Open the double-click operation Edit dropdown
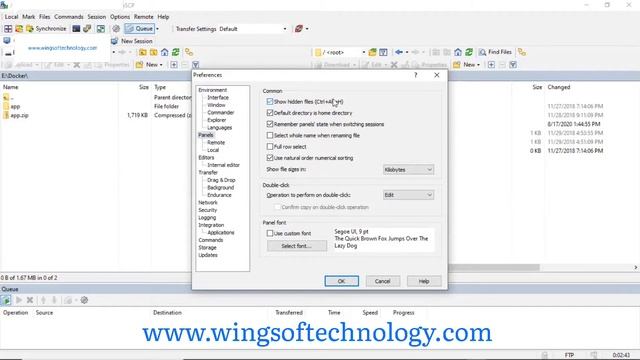Viewport: 640px width, 360px height. click(408, 195)
